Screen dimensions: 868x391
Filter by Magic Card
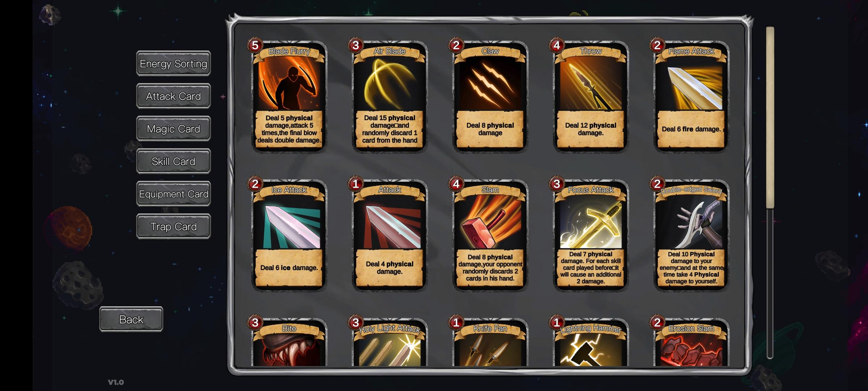[x=173, y=129]
